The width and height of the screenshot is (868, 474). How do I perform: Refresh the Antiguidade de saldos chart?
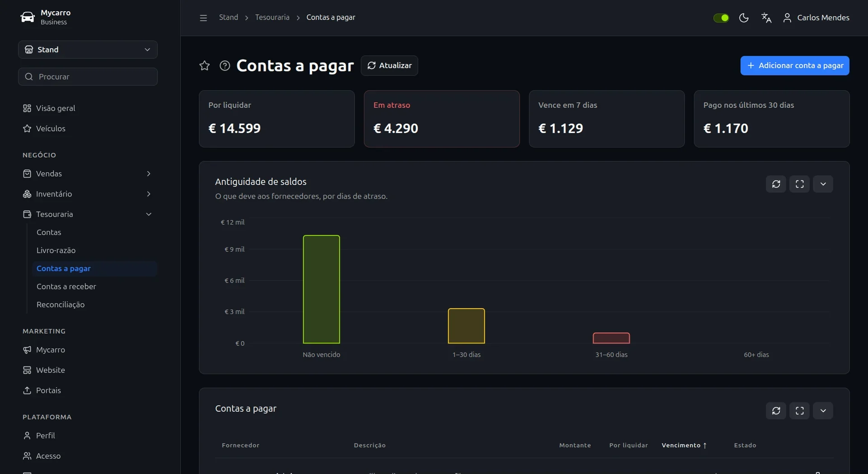pyautogui.click(x=776, y=184)
